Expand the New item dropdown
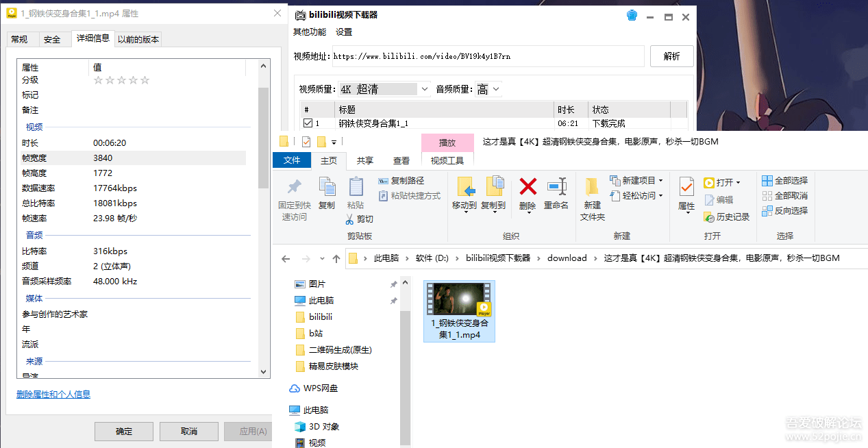This screenshot has height=448, width=868. [x=661, y=181]
